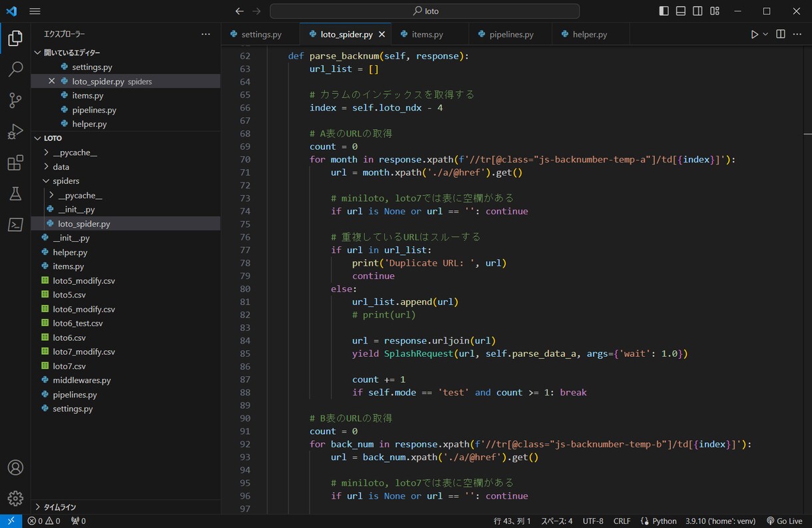812x528 pixels.
Task: Open the Search view in activity bar
Action: (15, 69)
